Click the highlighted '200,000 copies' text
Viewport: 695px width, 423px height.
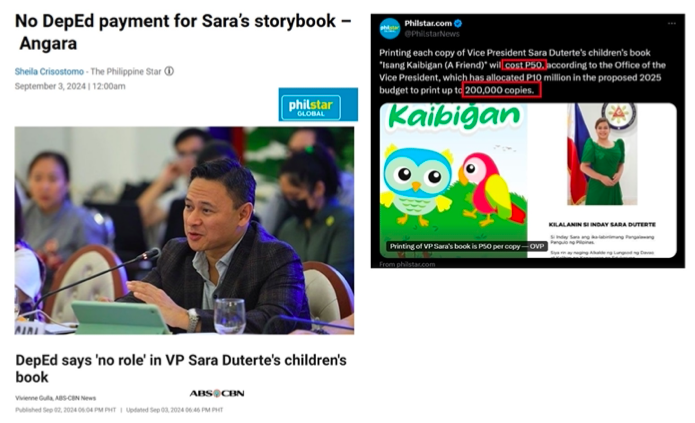coord(501,90)
